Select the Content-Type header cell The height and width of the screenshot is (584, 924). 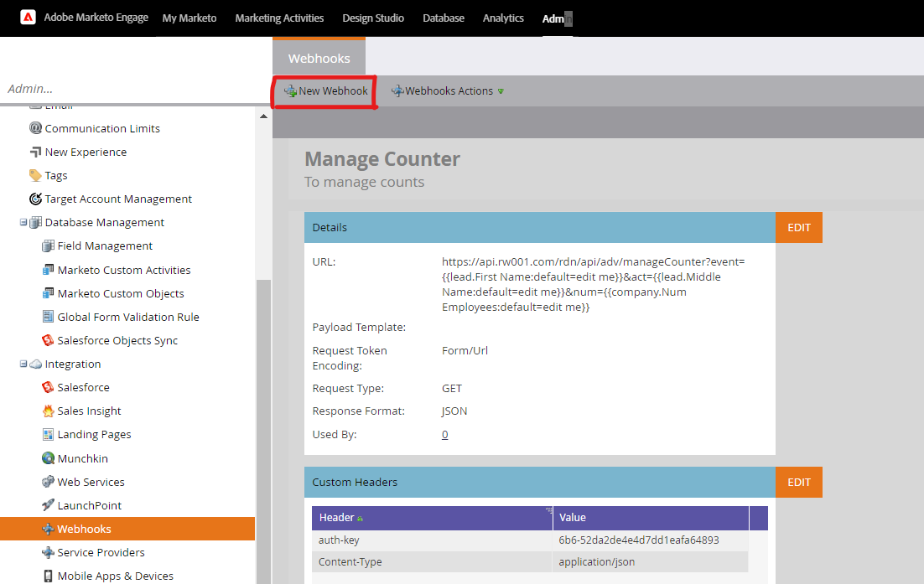(x=432, y=561)
